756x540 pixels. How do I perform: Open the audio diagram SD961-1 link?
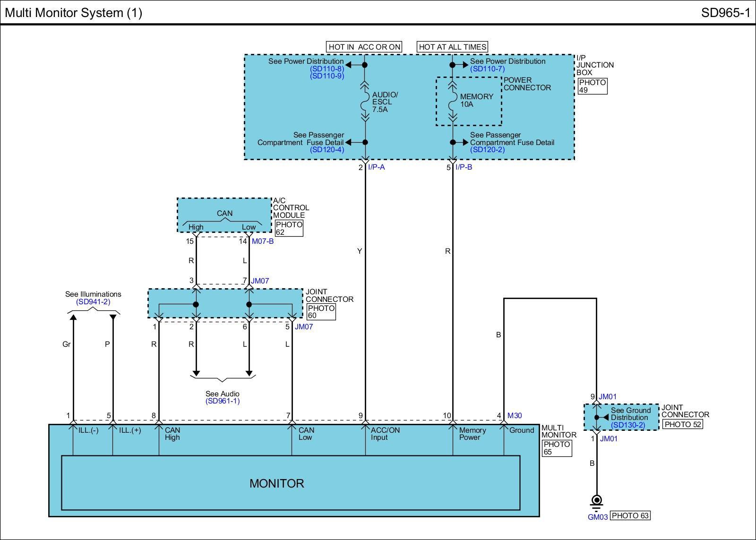[x=223, y=401]
